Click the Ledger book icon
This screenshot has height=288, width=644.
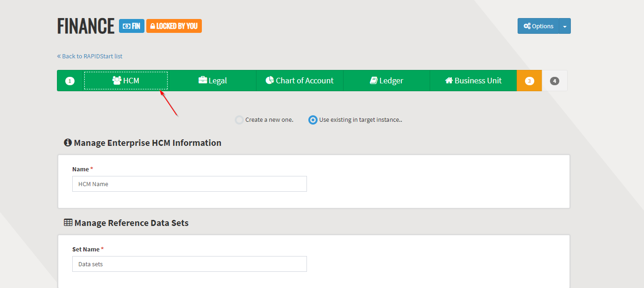coord(374,81)
